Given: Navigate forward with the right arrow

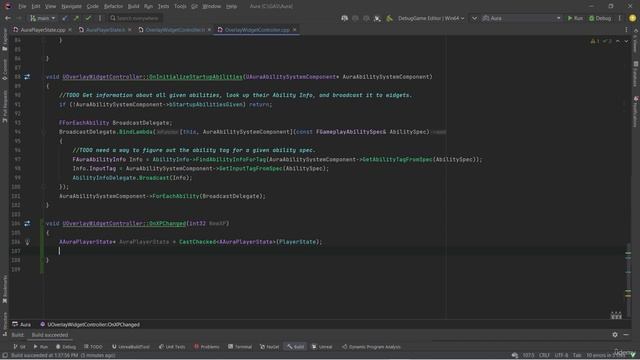Looking at the screenshot, I should 19,18.
